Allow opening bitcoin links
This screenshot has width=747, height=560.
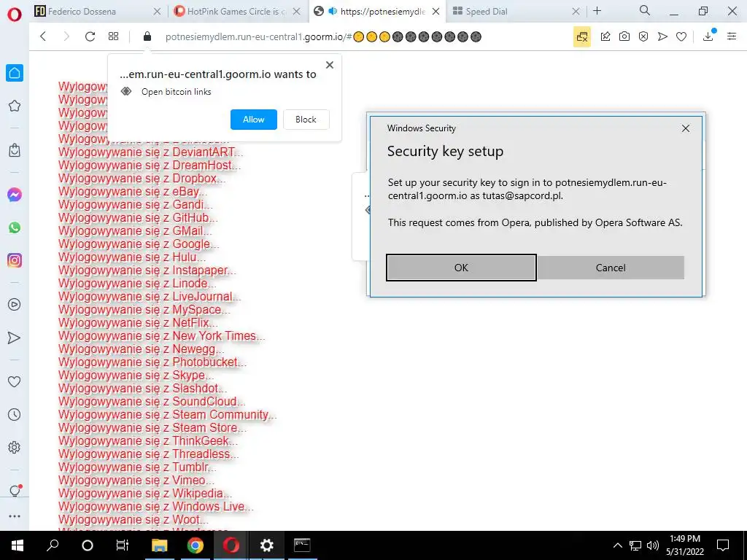(x=253, y=120)
